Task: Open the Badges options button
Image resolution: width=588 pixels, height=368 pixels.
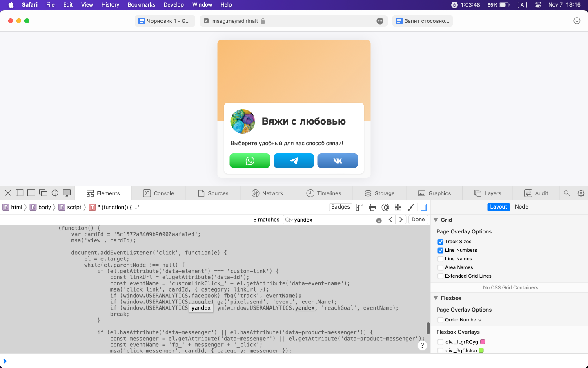Action: click(x=341, y=207)
